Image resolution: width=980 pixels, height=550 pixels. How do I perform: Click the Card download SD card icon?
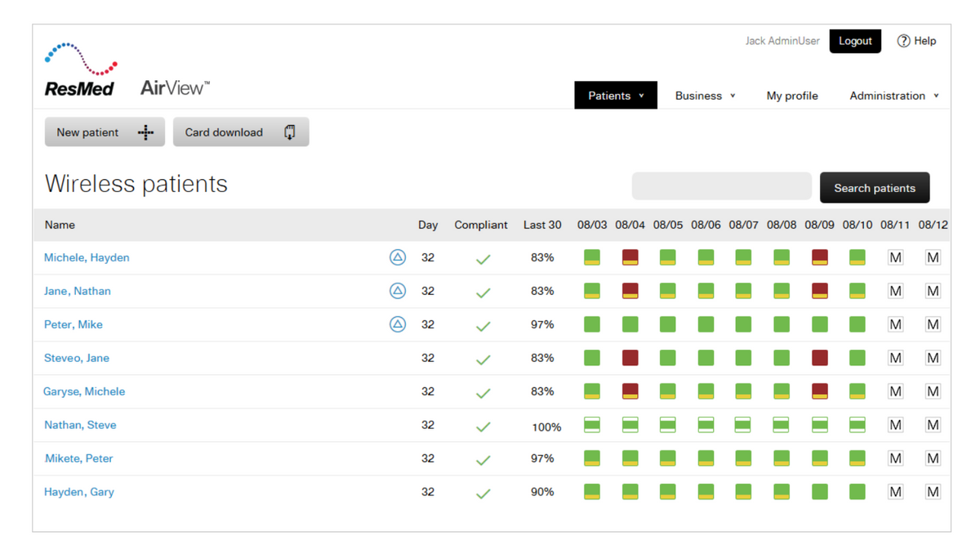(290, 132)
